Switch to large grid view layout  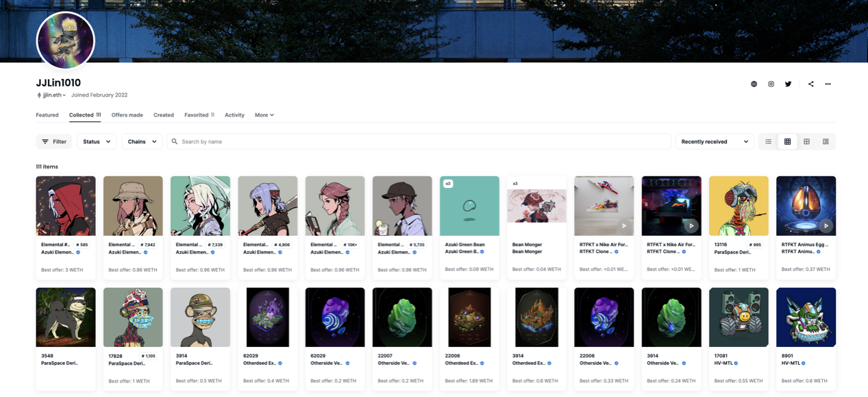click(x=806, y=142)
